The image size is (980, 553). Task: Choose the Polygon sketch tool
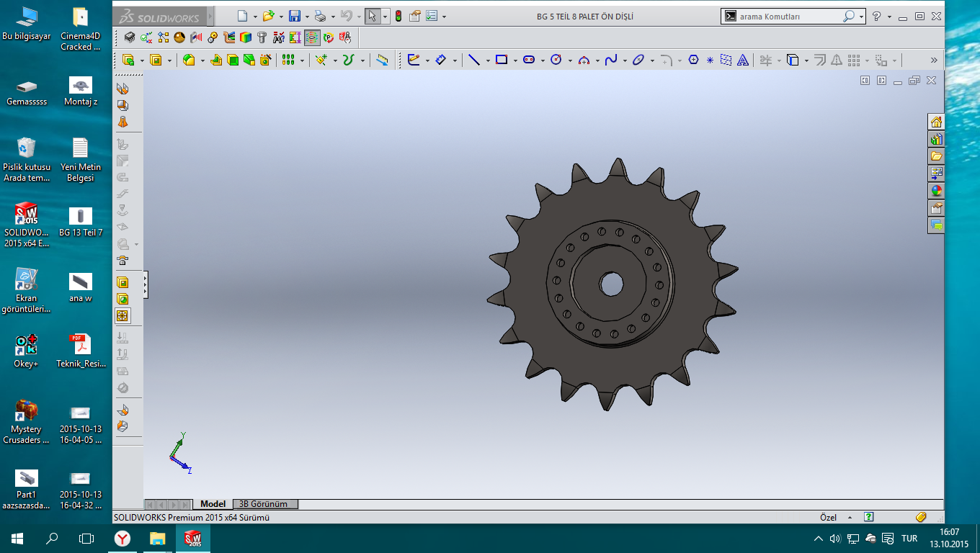click(693, 60)
